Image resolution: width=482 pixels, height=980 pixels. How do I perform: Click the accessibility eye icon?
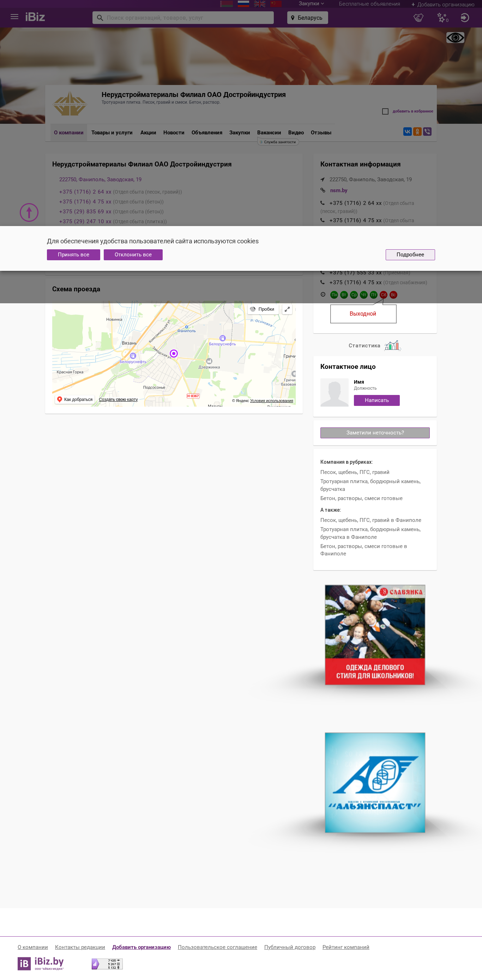(x=455, y=38)
